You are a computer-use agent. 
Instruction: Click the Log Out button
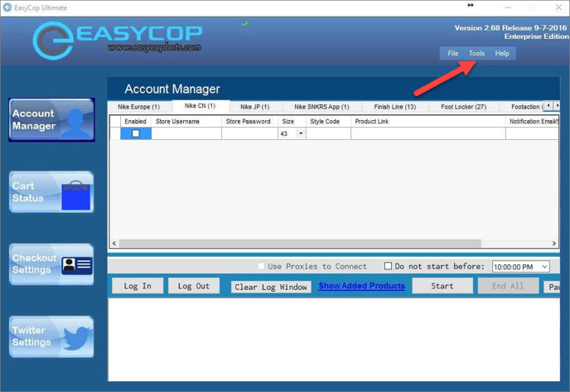pos(194,286)
